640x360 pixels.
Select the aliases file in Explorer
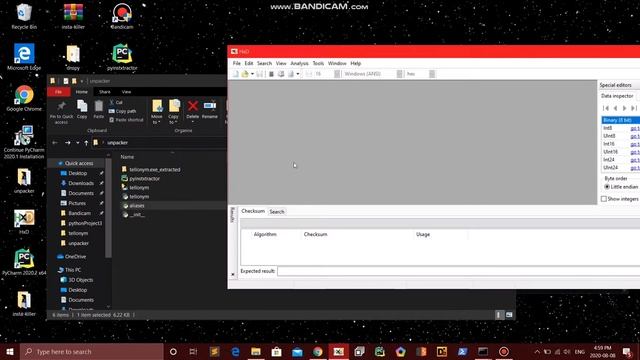(x=136, y=206)
